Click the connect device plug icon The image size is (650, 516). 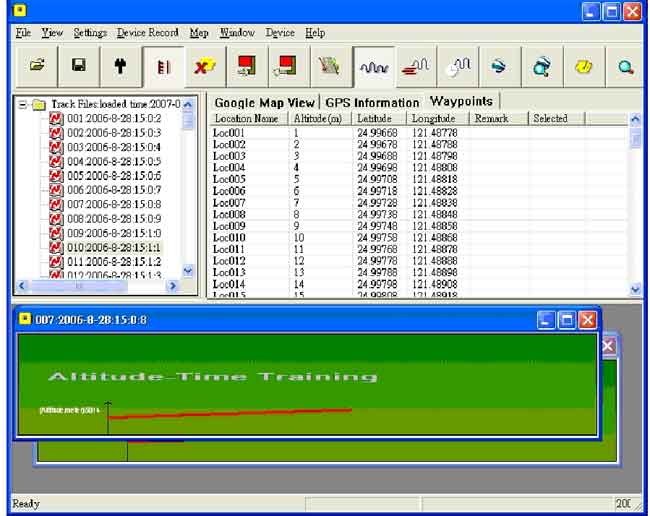(x=121, y=66)
